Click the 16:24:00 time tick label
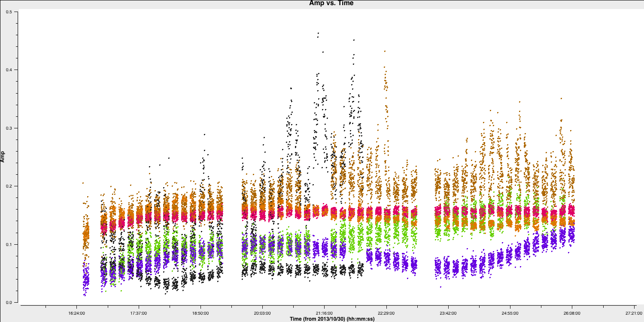644x322 pixels. click(76, 313)
